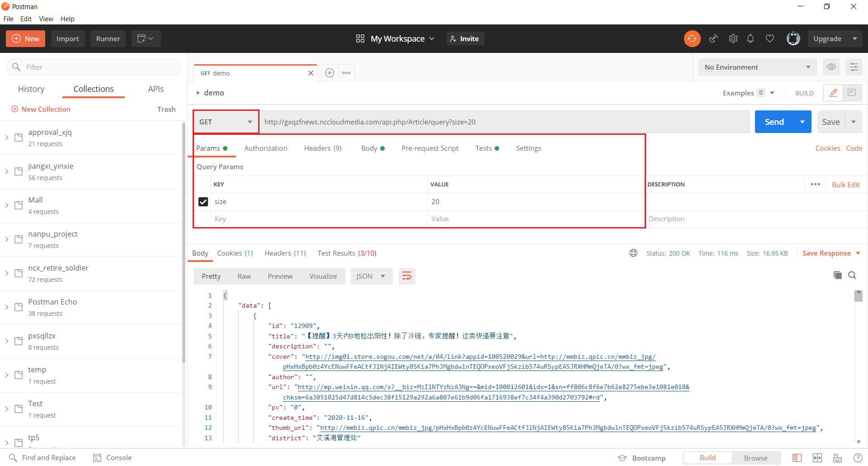Open the GET method dropdown
The width and height of the screenshot is (868, 466).
coord(226,122)
